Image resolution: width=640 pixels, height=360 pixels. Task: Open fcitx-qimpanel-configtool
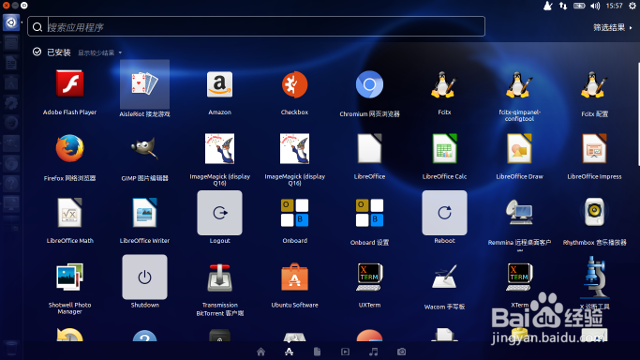[519, 84]
